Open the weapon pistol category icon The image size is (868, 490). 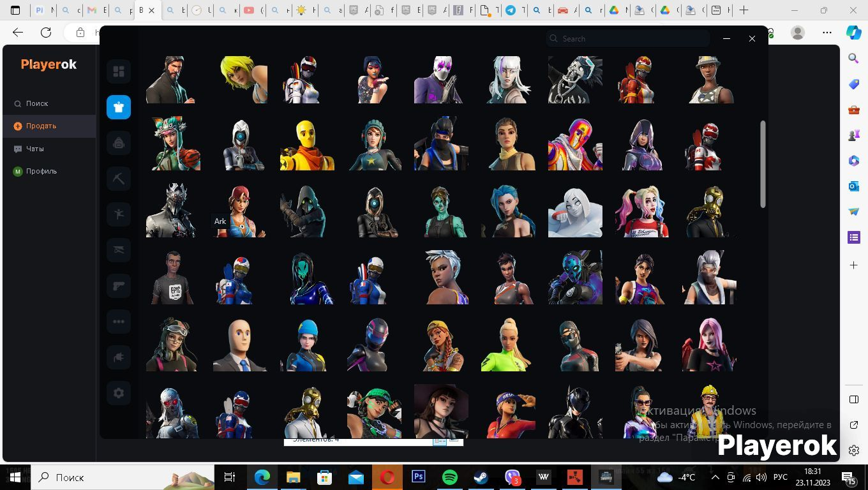click(x=119, y=286)
